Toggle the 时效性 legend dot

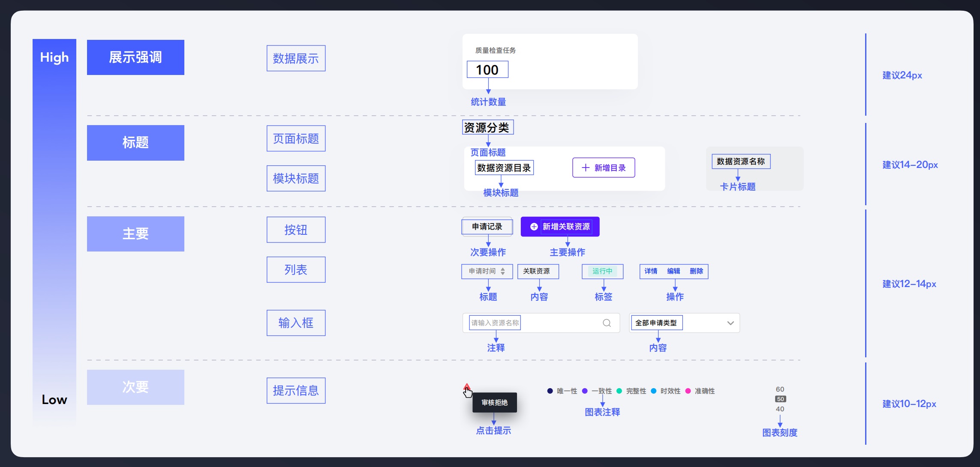click(653, 391)
